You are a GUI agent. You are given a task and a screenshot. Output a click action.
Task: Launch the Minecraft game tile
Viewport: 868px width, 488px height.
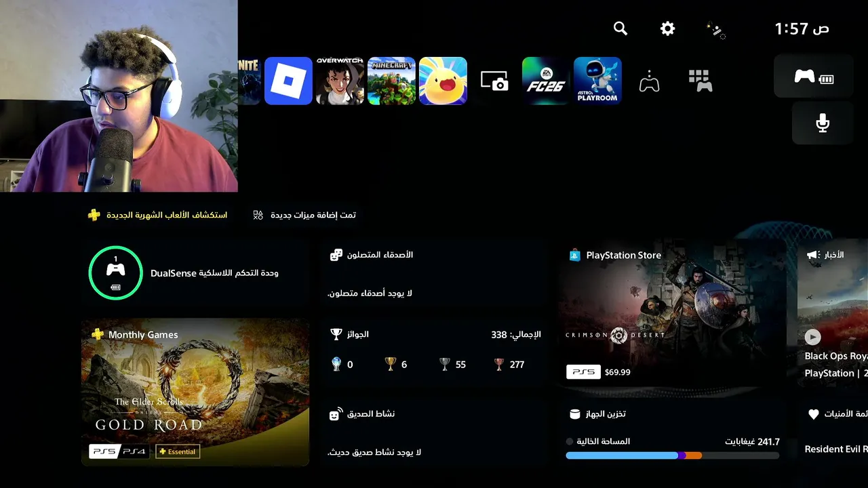(x=391, y=81)
